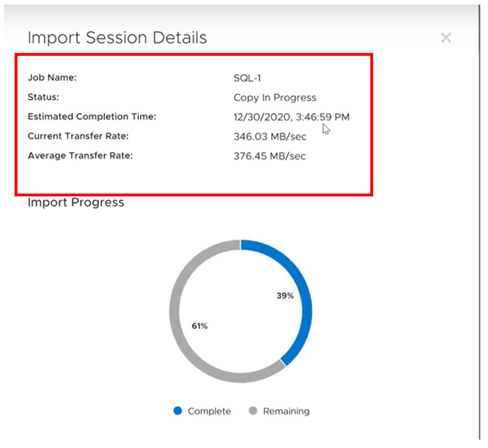Click the Current Transfer Rate label
488x448 pixels.
(x=78, y=136)
